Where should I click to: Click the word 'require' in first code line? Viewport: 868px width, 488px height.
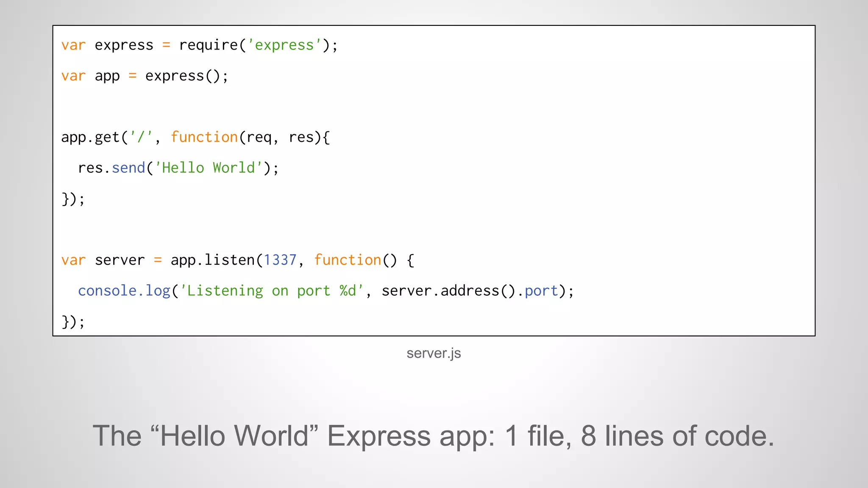tap(208, 45)
